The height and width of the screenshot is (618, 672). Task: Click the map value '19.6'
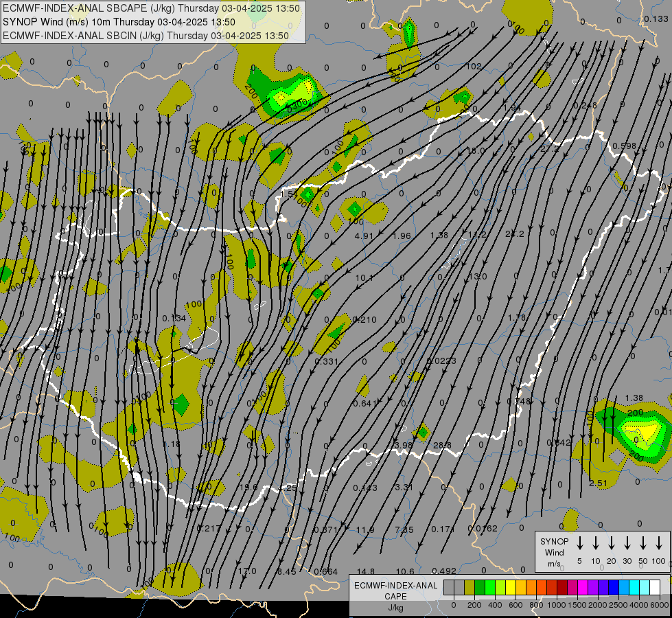248,488
